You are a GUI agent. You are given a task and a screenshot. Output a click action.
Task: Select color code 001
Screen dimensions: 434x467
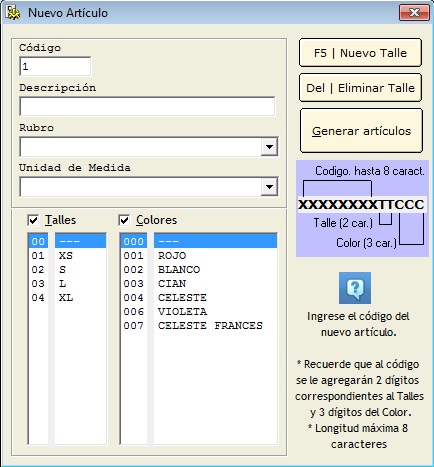(x=133, y=255)
